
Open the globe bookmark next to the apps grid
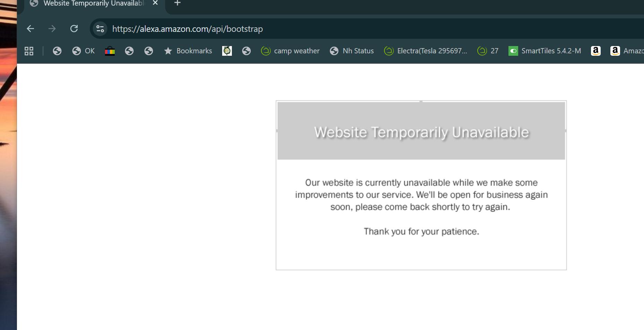[57, 51]
